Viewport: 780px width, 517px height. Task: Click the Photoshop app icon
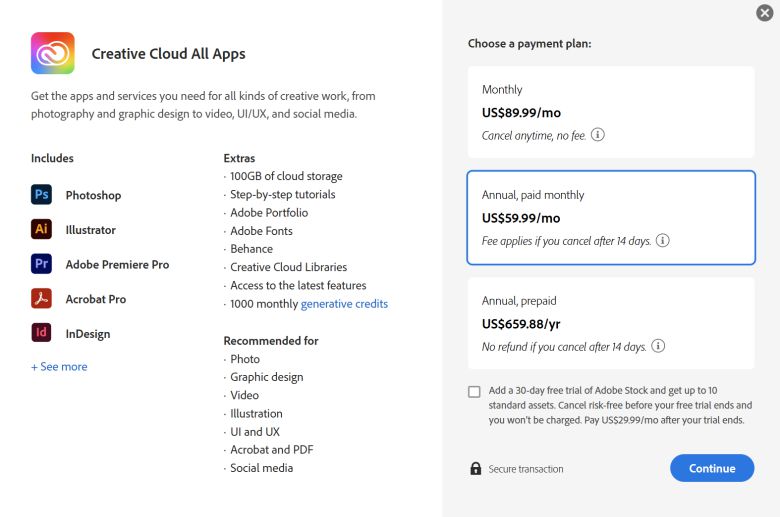42,195
